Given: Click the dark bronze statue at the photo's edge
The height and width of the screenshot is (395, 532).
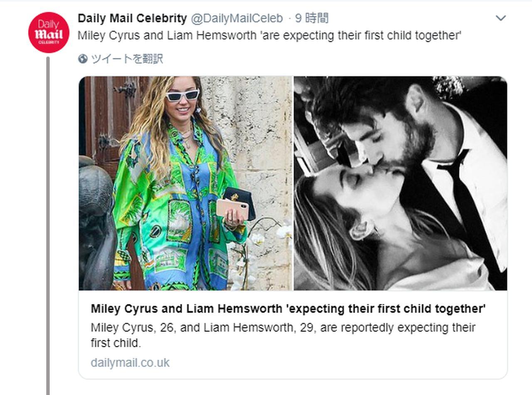Looking at the screenshot, I should pyautogui.click(x=95, y=225).
